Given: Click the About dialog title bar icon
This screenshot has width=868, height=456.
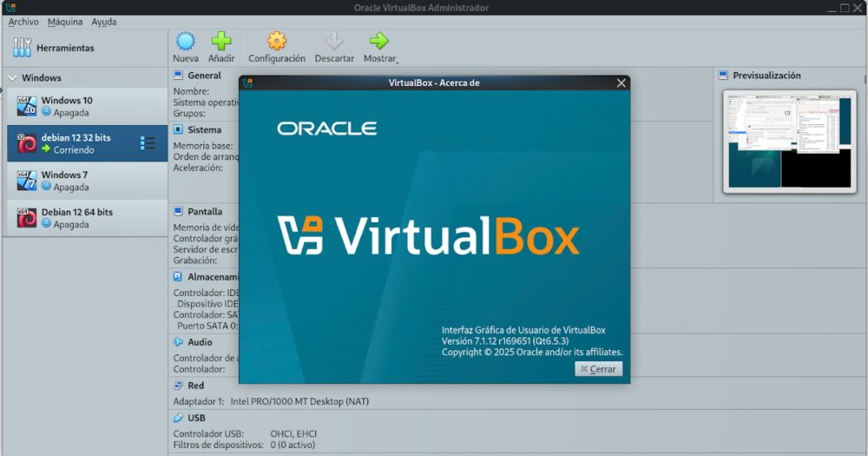Looking at the screenshot, I should pos(247,83).
